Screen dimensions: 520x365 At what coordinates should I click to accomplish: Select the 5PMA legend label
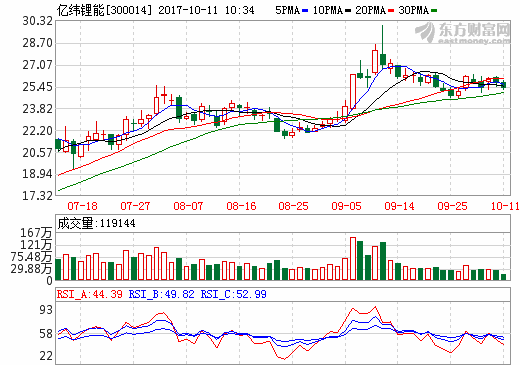coord(288,11)
